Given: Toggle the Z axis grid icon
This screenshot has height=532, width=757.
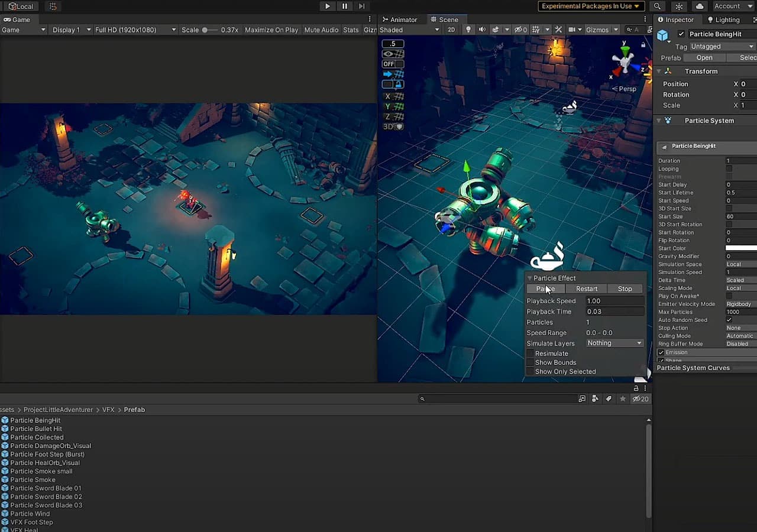Looking at the screenshot, I should 393,116.
